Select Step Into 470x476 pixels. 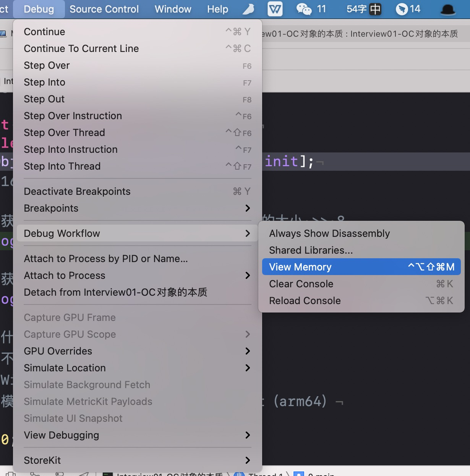tap(138, 82)
